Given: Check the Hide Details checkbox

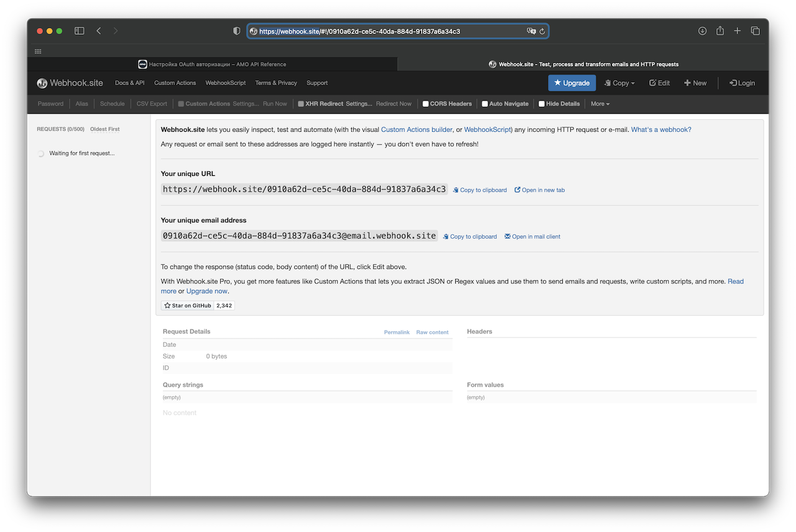Looking at the screenshot, I should (542, 104).
